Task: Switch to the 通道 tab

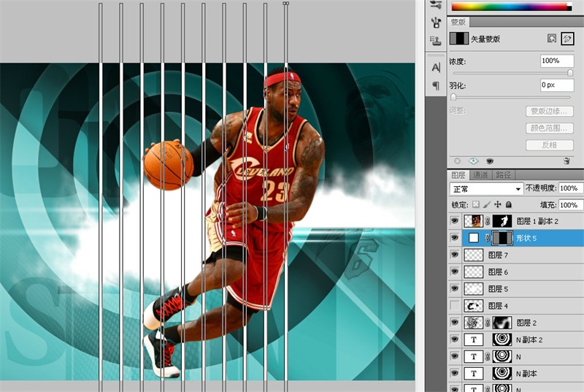Action: 481,175
